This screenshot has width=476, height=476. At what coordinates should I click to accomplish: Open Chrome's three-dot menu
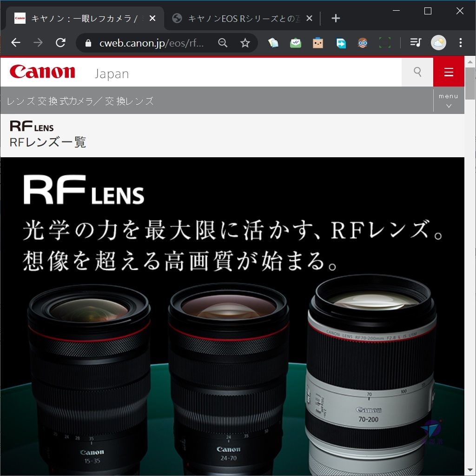461,42
